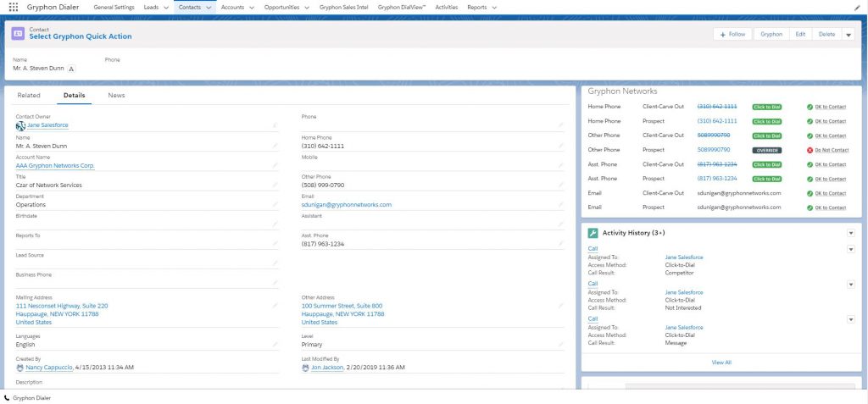Image resolution: width=868 pixels, height=404 pixels.
Task: Click to Dial Home Phone Prospect number
Action: tap(766, 121)
